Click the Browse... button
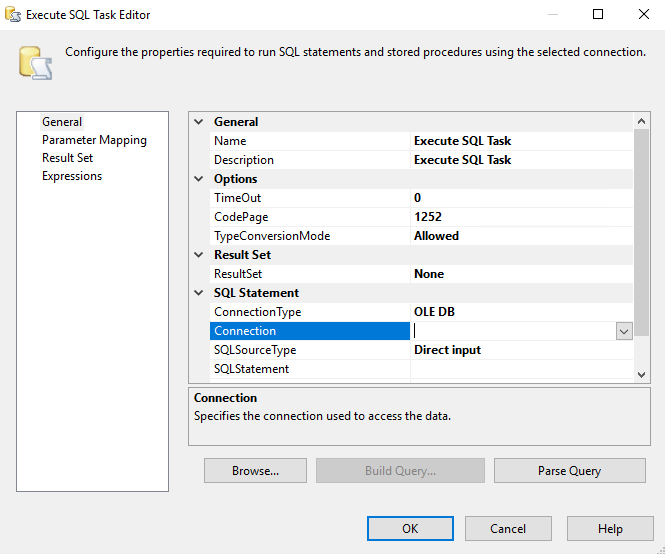This screenshot has width=665, height=554. [255, 471]
